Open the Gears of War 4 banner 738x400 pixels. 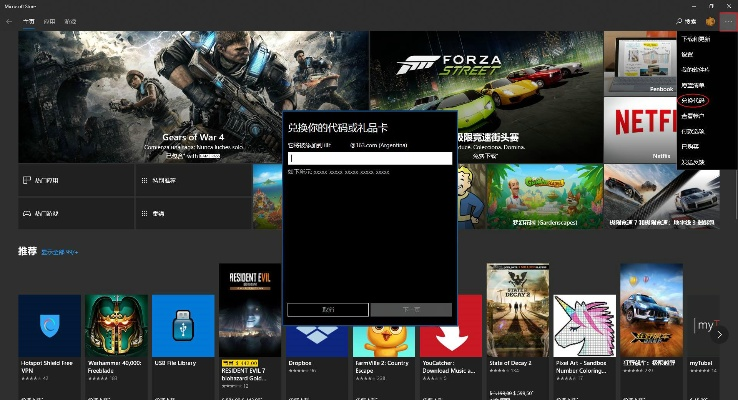click(193, 97)
